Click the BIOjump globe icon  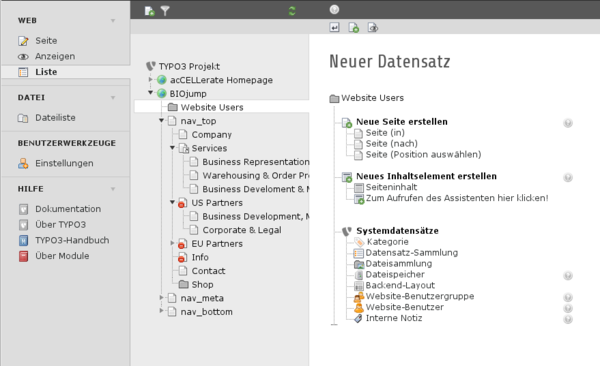point(162,93)
